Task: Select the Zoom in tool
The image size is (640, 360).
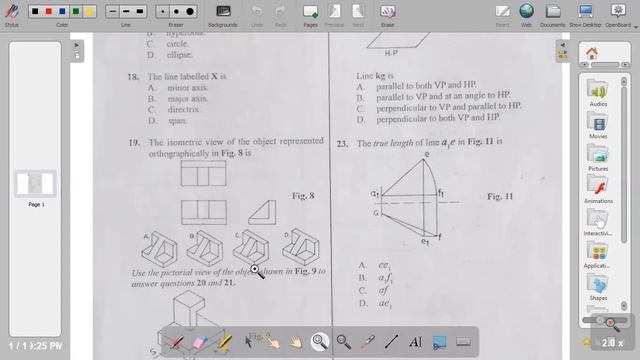Action: point(320,341)
